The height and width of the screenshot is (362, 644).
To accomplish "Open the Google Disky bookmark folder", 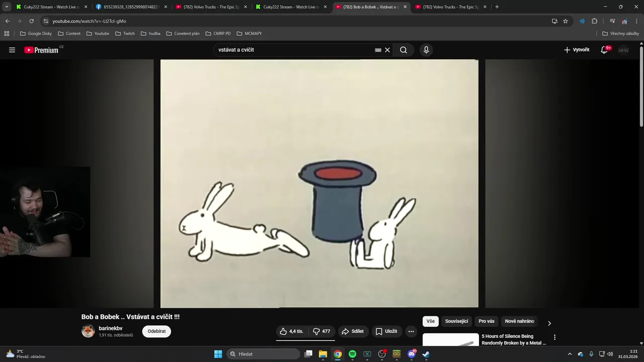I will [36, 34].
